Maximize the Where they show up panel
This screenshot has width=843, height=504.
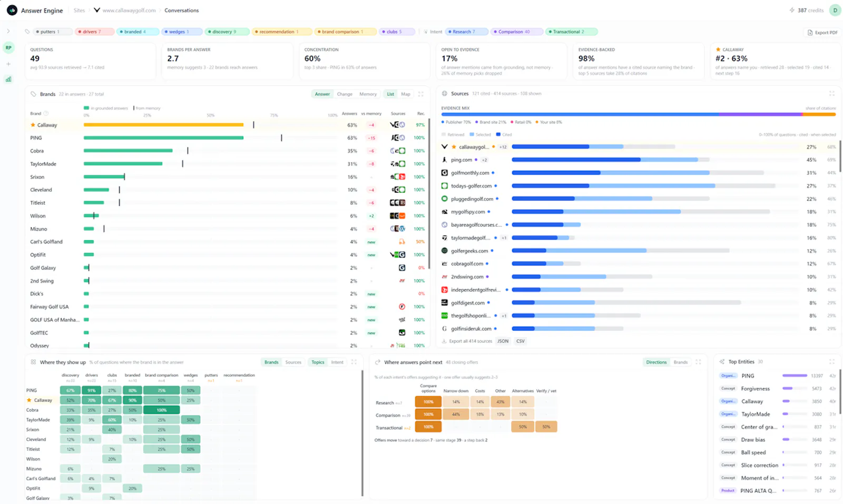(x=354, y=362)
